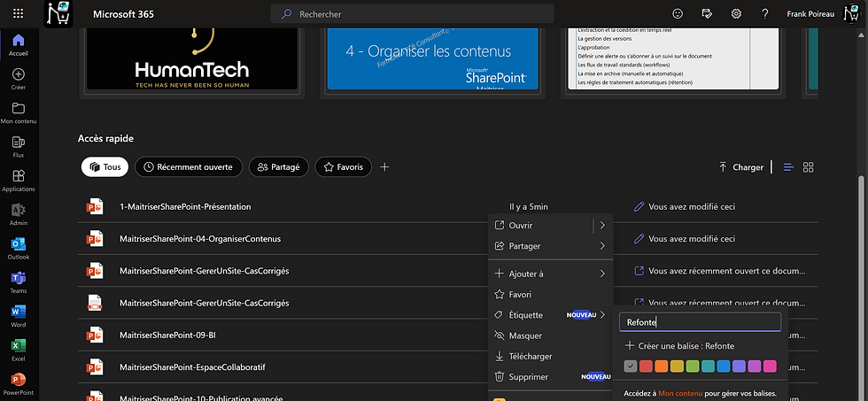The image size is (868, 401).
Task: Select Récemment ouverte filter tab
Action: (188, 167)
